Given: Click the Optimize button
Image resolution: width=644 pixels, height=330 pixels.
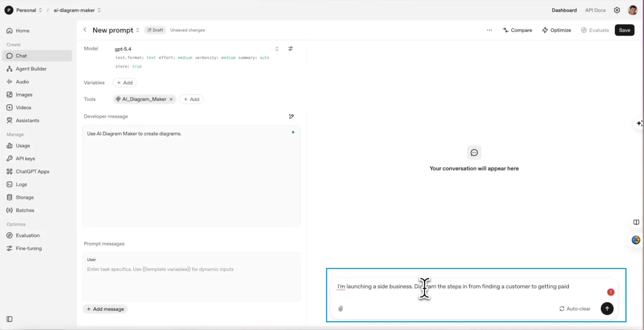Looking at the screenshot, I should 556,30.
